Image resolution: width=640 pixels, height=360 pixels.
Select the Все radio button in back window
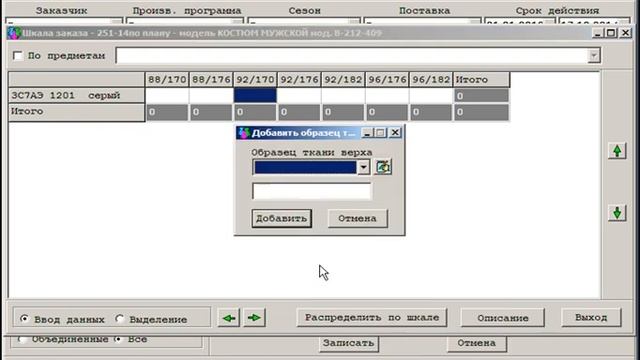[118, 339]
